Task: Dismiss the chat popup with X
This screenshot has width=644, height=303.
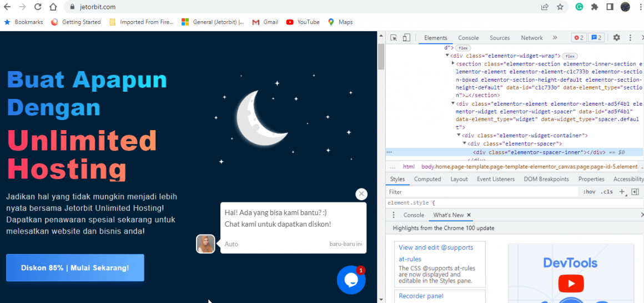Action: (361, 194)
